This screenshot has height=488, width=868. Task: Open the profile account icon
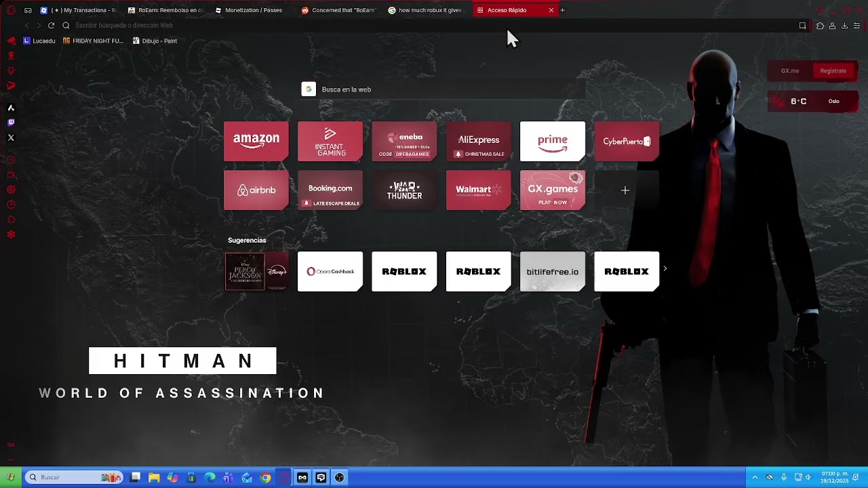[x=832, y=26]
